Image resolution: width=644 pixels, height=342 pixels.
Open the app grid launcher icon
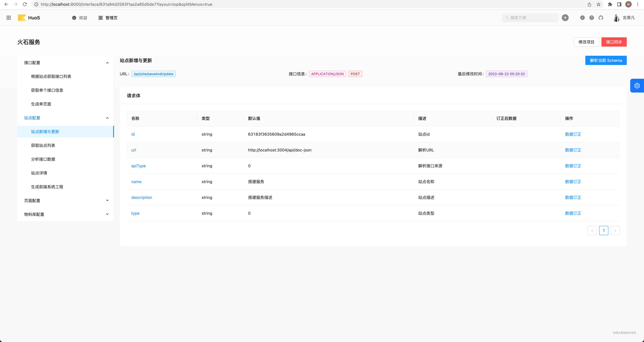click(x=8, y=18)
